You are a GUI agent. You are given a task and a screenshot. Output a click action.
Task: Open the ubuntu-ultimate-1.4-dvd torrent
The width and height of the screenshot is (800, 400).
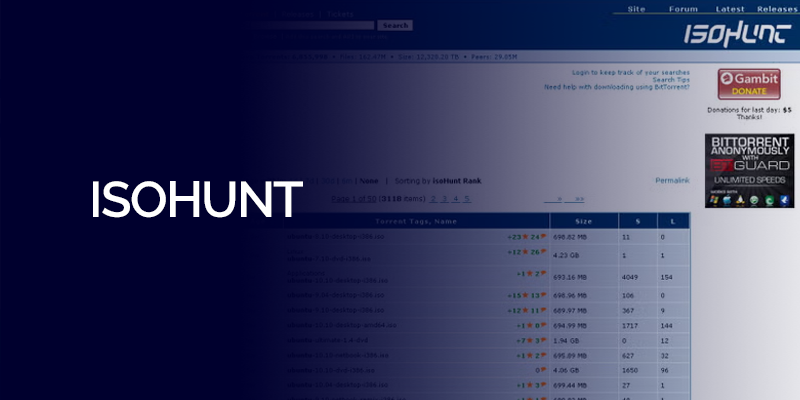327,340
